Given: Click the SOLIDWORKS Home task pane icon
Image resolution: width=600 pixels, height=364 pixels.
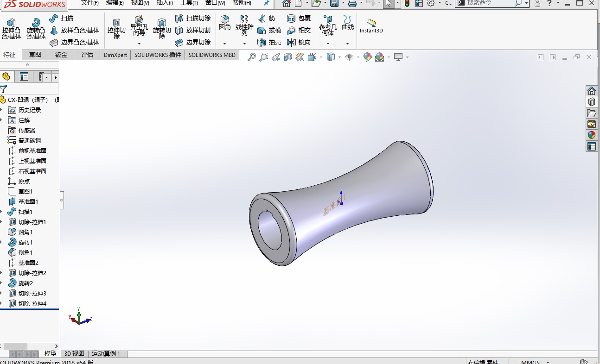Looking at the screenshot, I should coord(591,90).
